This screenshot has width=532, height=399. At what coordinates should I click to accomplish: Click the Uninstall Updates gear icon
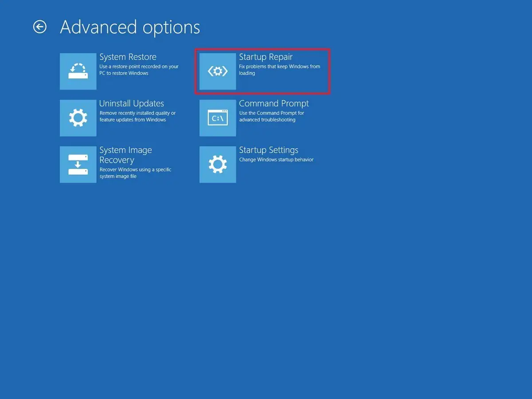coord(78,118)
